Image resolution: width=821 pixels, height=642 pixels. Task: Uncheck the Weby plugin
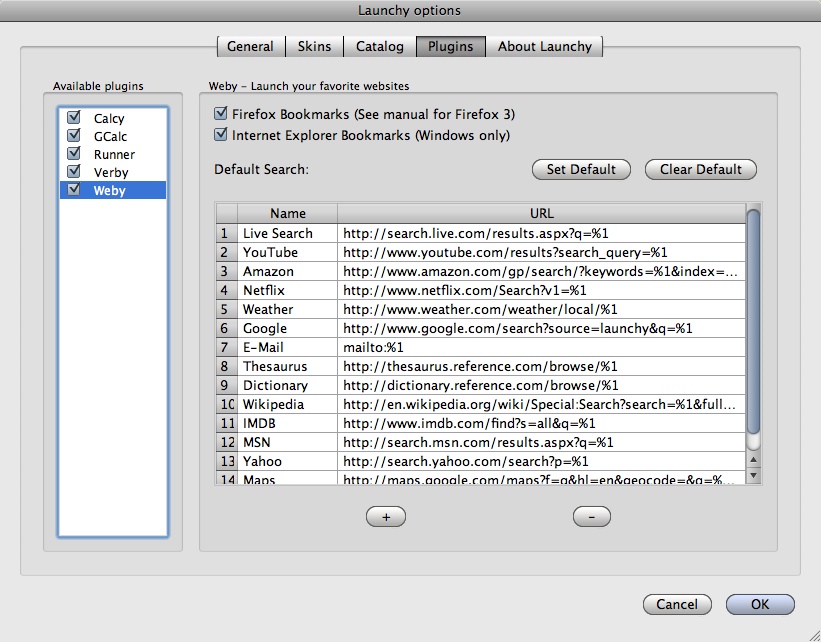click(73, 190)
